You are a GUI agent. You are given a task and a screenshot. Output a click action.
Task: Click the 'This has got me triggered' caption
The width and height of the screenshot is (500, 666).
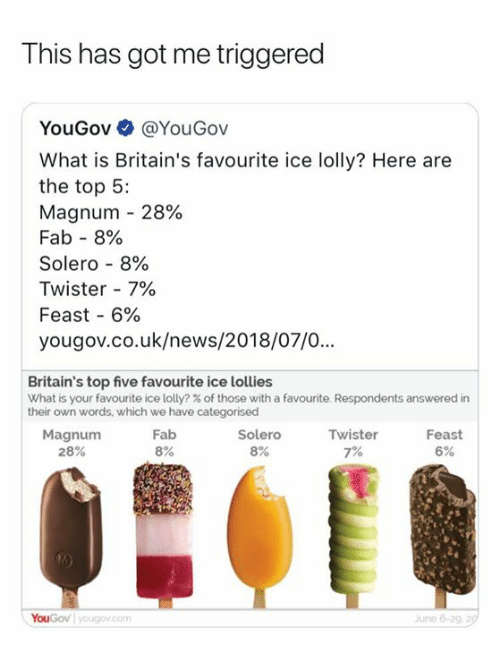tap(172, 54)
